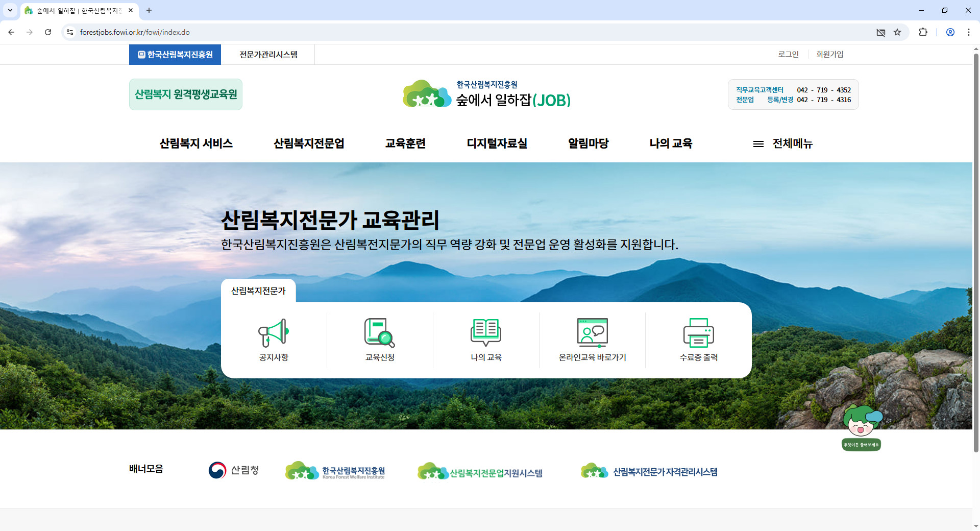
Task: Click 회원가입 to register
Action: [829, 54]
